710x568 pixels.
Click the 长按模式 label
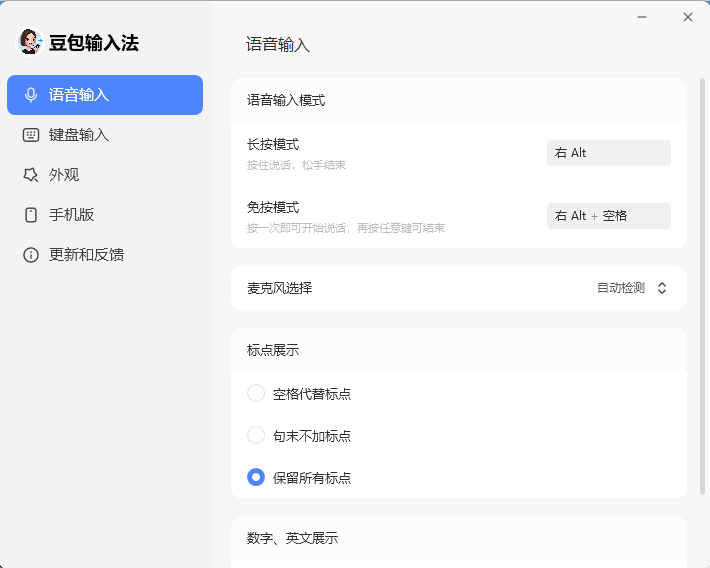(x=273, y=144)
